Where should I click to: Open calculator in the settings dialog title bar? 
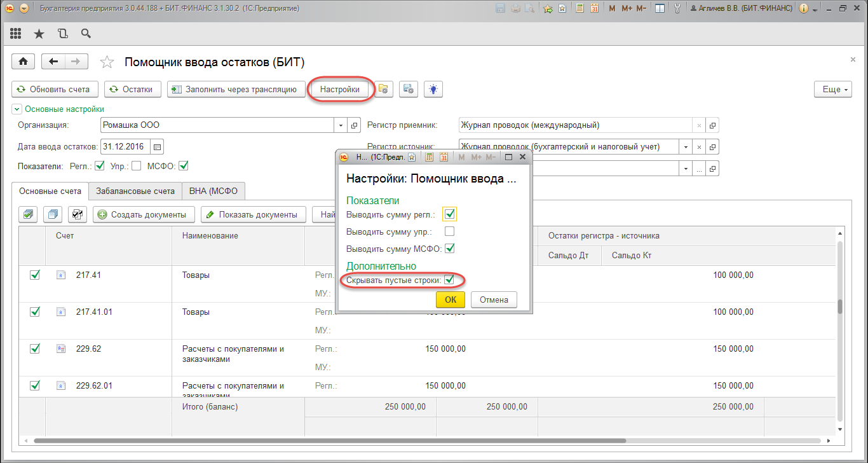(430, 156)
